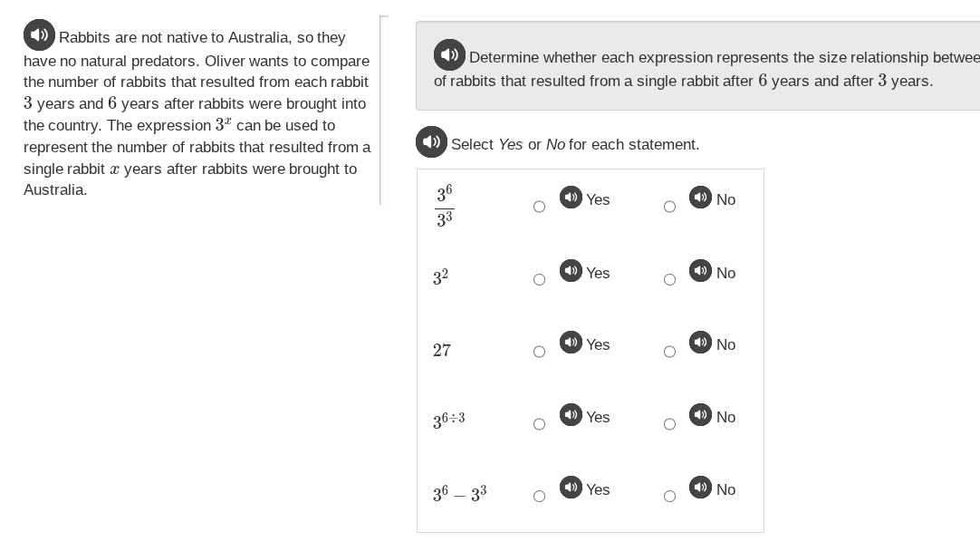This screenshot has width=980, height=542.
Task: Play the speaker icon for the main instructions
Action: [x=450, y=55]
